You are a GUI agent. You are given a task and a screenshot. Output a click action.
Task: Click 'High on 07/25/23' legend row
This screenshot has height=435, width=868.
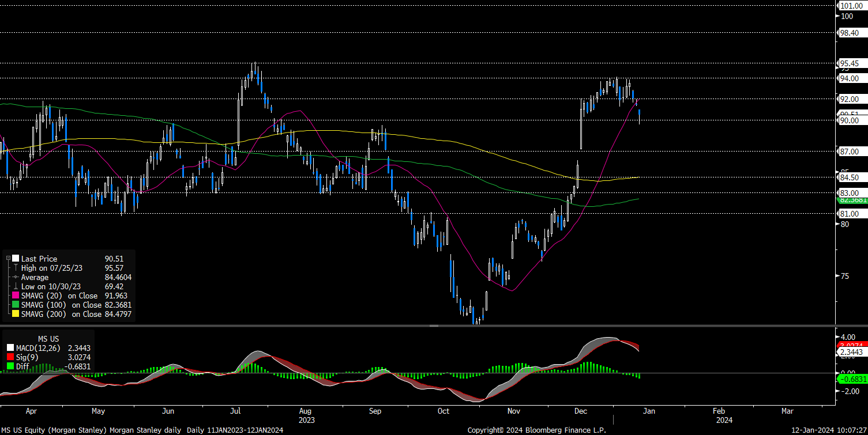pos(72,268)
